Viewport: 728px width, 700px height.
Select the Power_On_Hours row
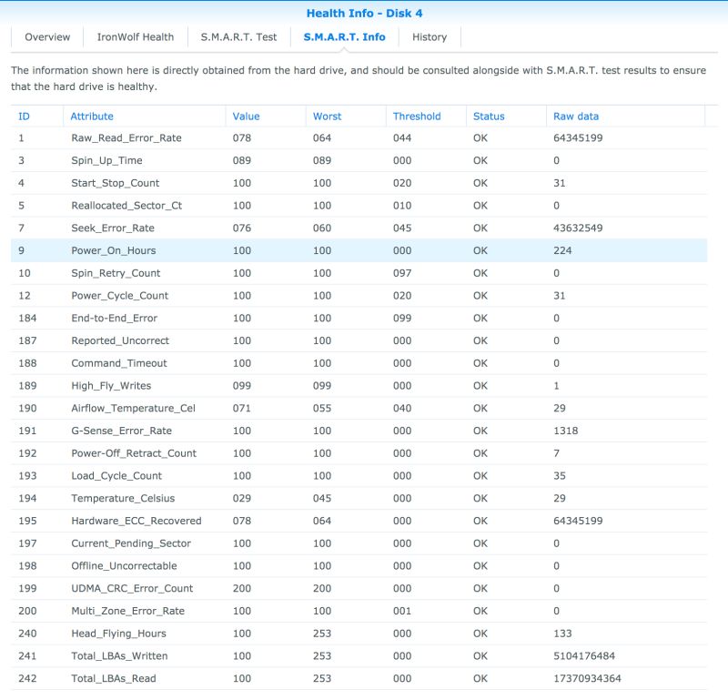tap(359, 251)
